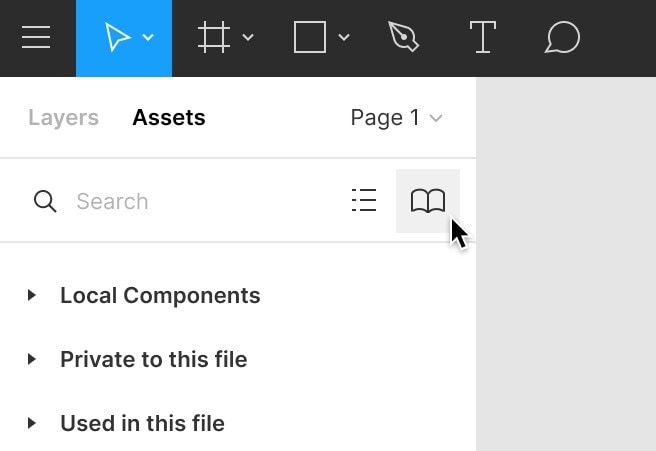Toggle list view for assets
Screen dimensions: 656x451
point(364,201)
